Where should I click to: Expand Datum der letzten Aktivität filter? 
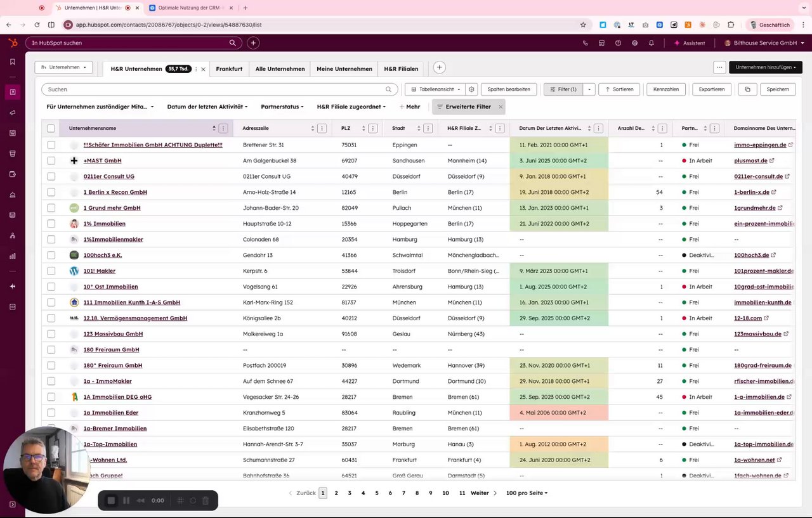[207, 107]
